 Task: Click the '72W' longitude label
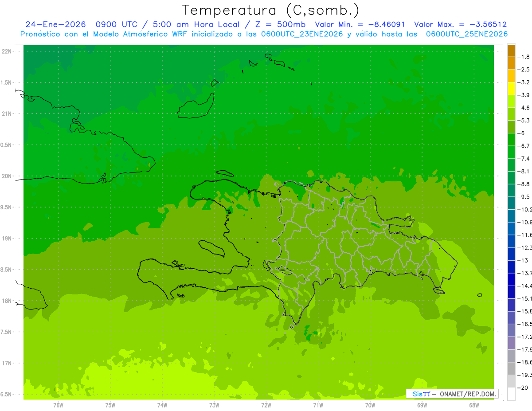coord(266,405)
